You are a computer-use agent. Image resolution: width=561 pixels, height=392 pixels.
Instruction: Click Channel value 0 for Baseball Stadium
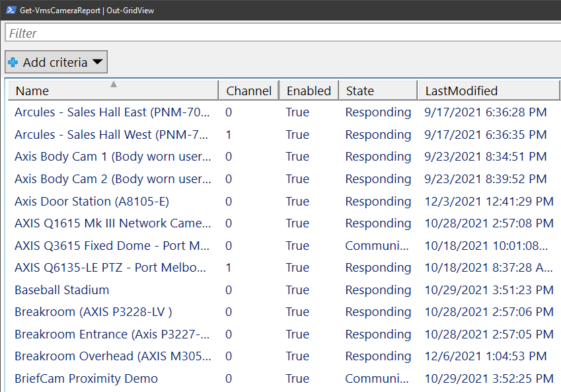click(229, 290)
